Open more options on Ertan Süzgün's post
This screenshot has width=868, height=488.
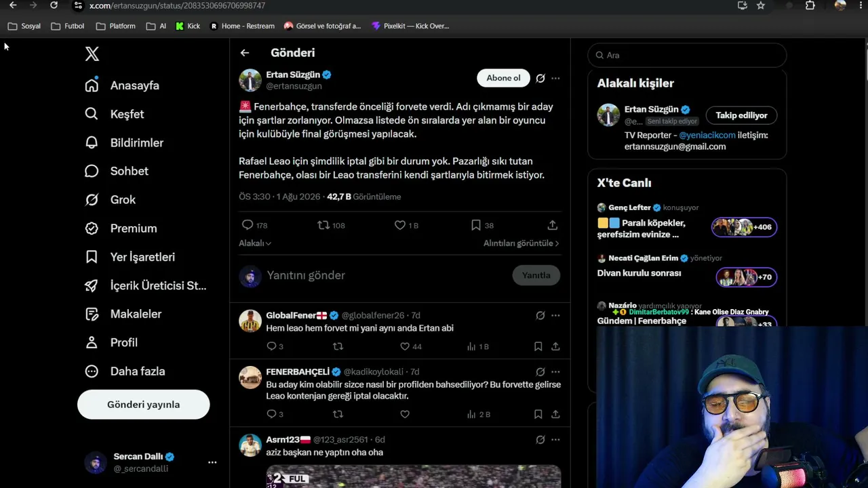pos(555,78)
